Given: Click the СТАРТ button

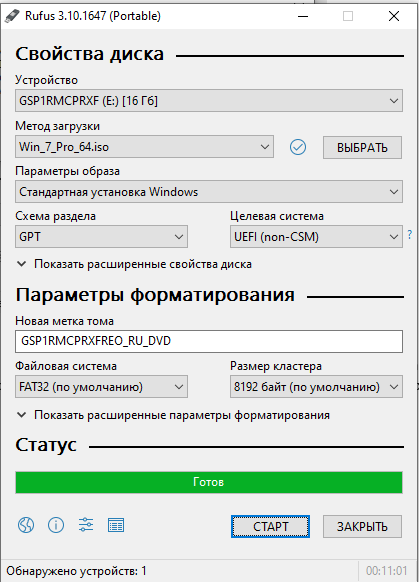Looking at the screenshot, I should click(270, 526).
